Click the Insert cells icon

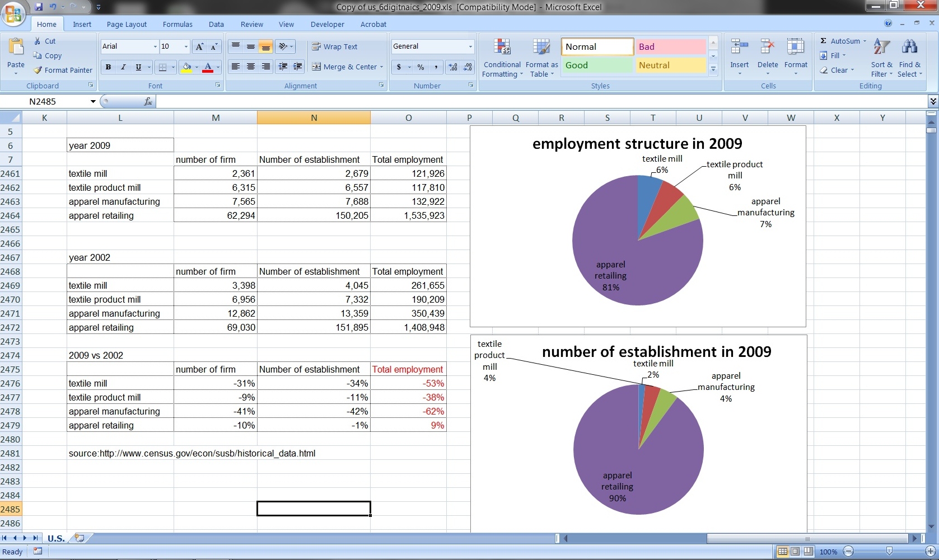[739, 48]
